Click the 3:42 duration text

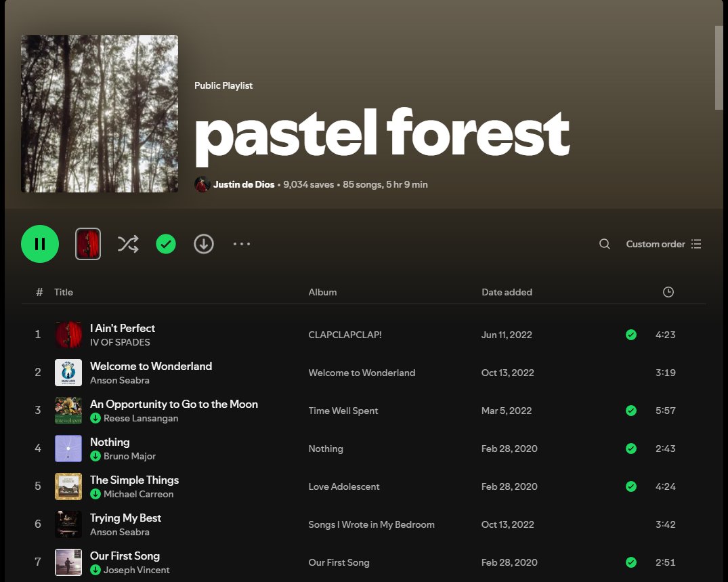pos(665,524)
